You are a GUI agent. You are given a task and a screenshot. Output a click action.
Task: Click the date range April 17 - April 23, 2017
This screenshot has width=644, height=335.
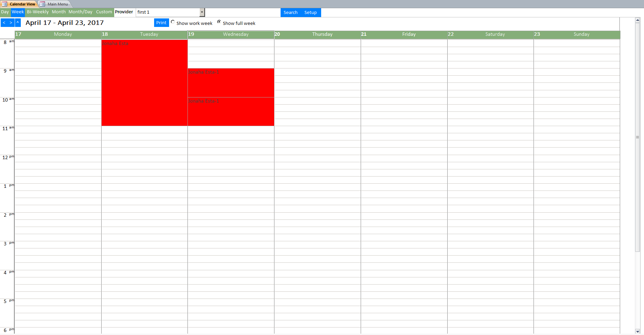tap(64, 23)
